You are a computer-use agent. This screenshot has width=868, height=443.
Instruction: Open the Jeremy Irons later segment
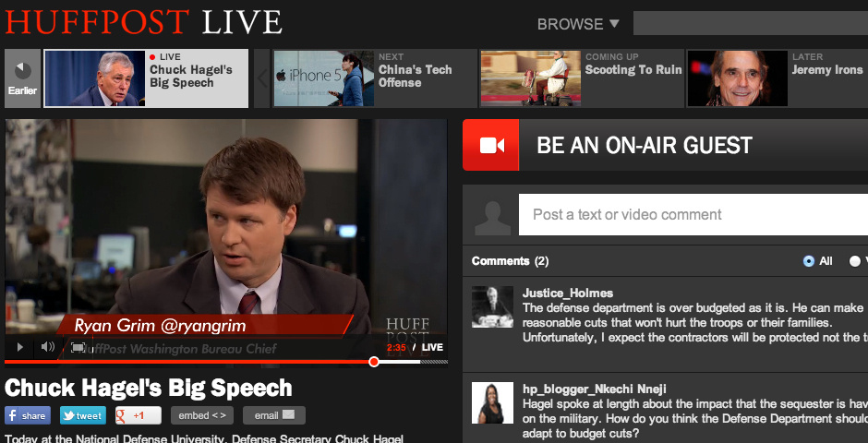click(778, 78)
